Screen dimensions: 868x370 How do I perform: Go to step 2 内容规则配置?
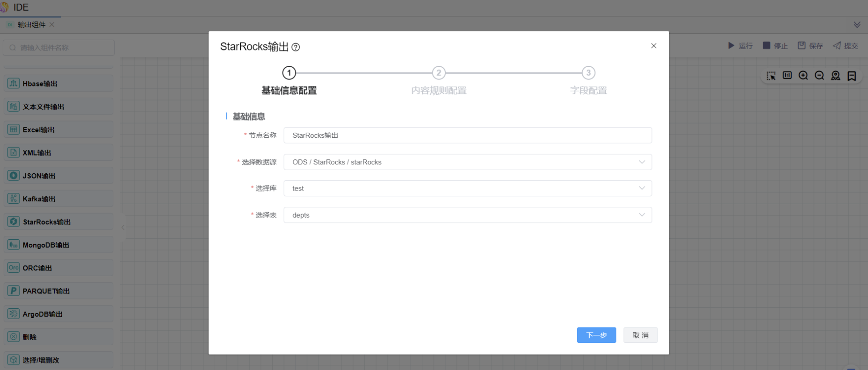[439, 73]
